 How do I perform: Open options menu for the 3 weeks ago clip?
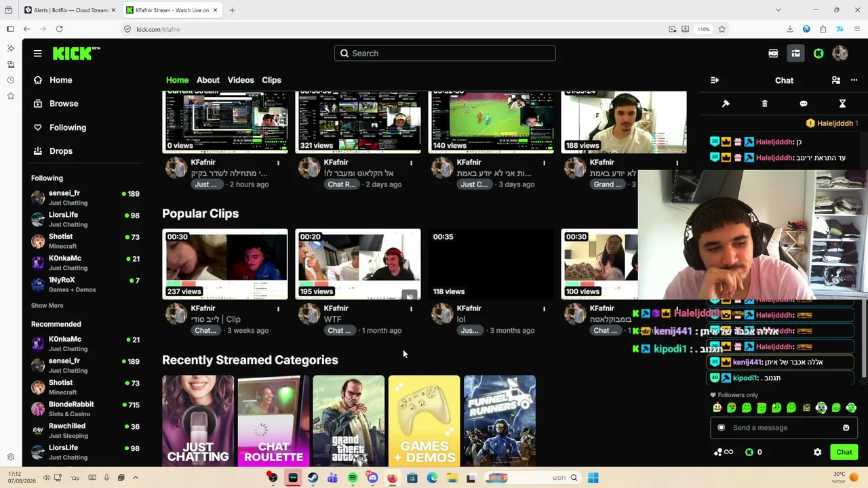pyautogui.click(x=278, y=309)
